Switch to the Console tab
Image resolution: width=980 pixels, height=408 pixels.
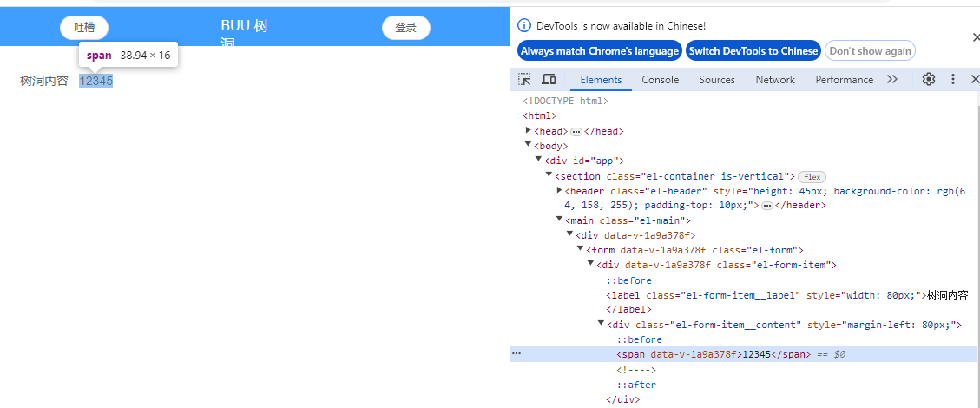[x=660, y=79]
